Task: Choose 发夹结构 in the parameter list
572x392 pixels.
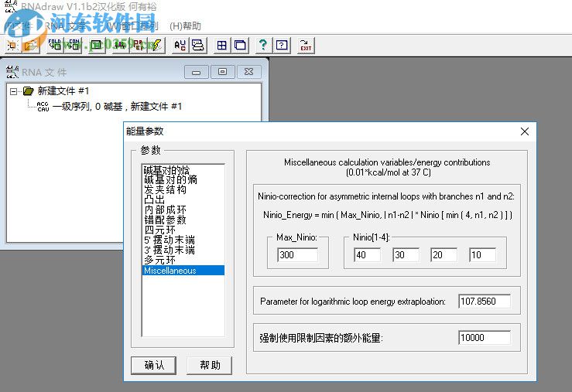Action: tap(165, 189)
